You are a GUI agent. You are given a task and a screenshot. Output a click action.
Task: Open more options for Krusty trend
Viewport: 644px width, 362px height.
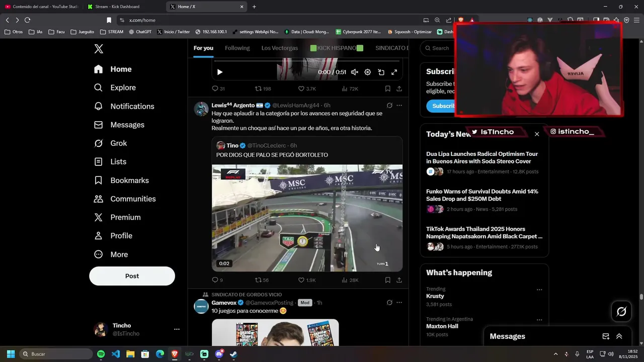[x=539, y=290]
